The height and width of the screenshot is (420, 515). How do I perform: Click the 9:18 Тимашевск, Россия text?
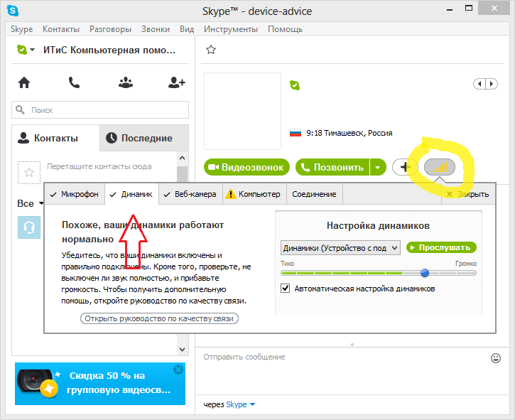349,133
